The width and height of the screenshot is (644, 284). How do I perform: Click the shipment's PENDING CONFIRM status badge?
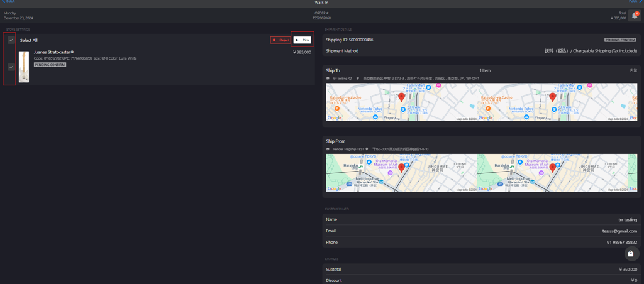621,40
